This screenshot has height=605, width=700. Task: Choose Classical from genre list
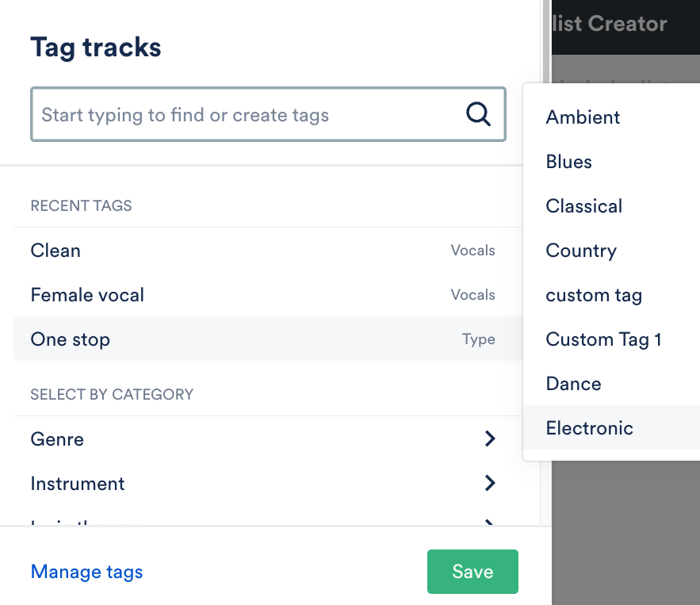[x=584, y=206]
